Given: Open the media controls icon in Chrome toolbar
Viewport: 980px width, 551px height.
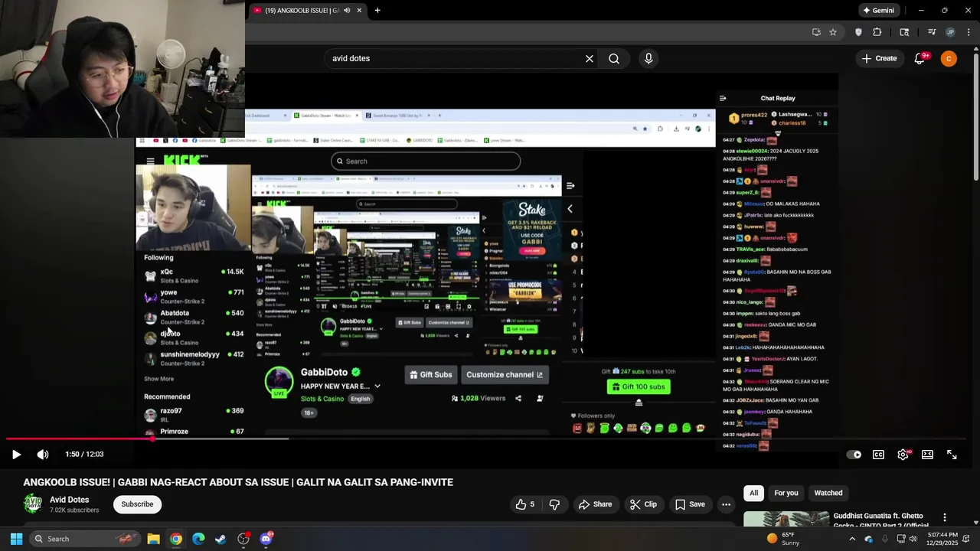Looking at the screenshot, I should [932, 32].
